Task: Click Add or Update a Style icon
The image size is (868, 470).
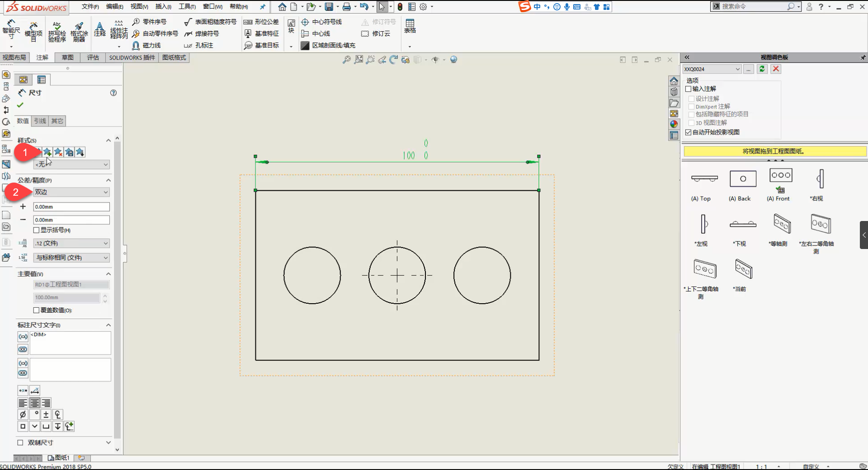Action: point(47,152)
